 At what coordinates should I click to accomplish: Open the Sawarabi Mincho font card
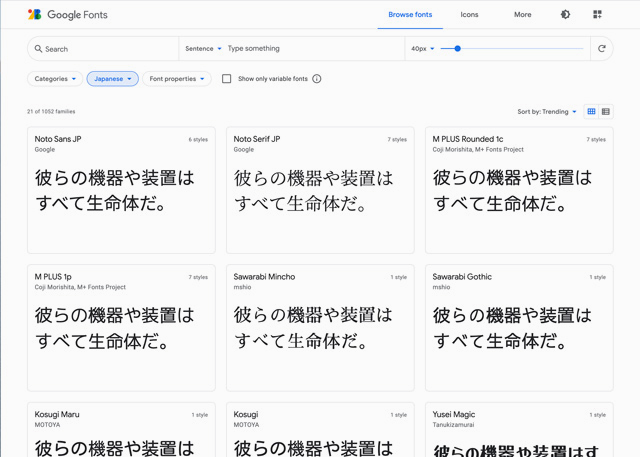pos(320,328)
